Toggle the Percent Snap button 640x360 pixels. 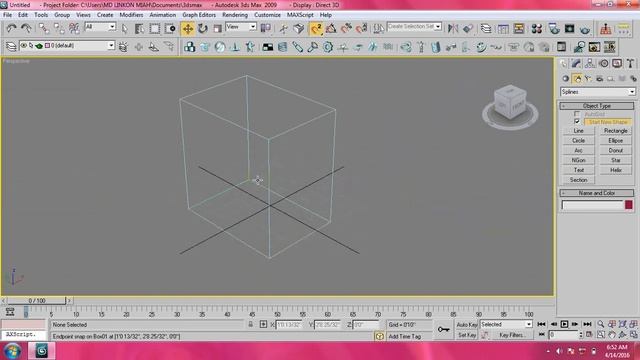346,29
